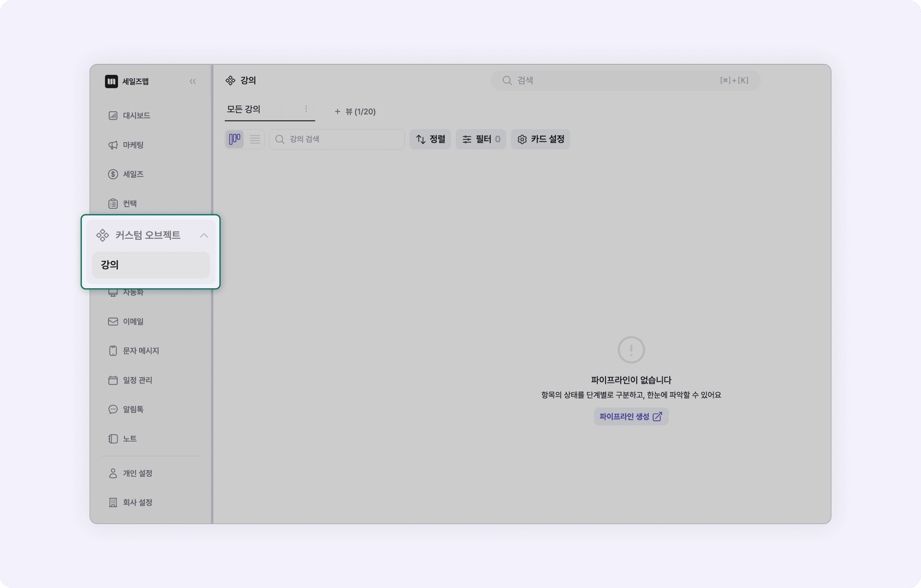Viewport: 921px width, 588px height.
Task: Collapse 커스텀 오브젝트 section chevron
Action: pos(203,236)
